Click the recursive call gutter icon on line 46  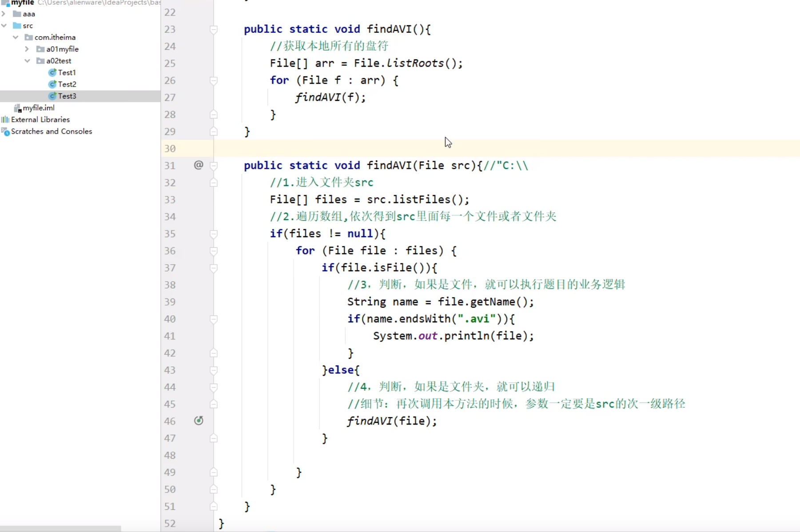pos(199,421)
